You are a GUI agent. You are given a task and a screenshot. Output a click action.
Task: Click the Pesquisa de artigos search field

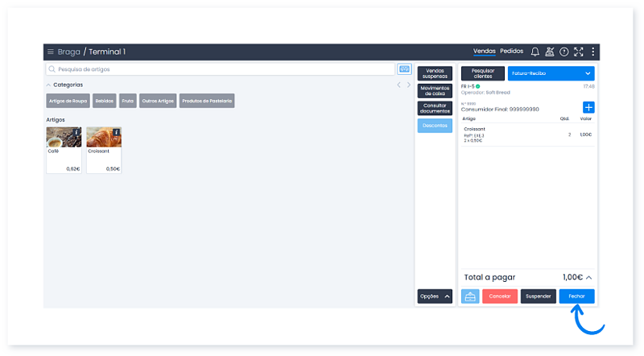(x=220, y=69)
